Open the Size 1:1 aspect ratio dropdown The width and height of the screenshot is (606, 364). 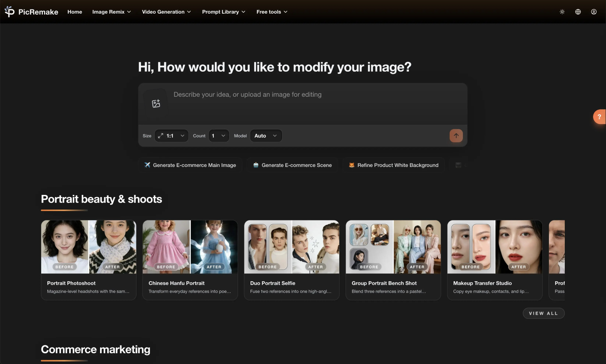[171, 136]
